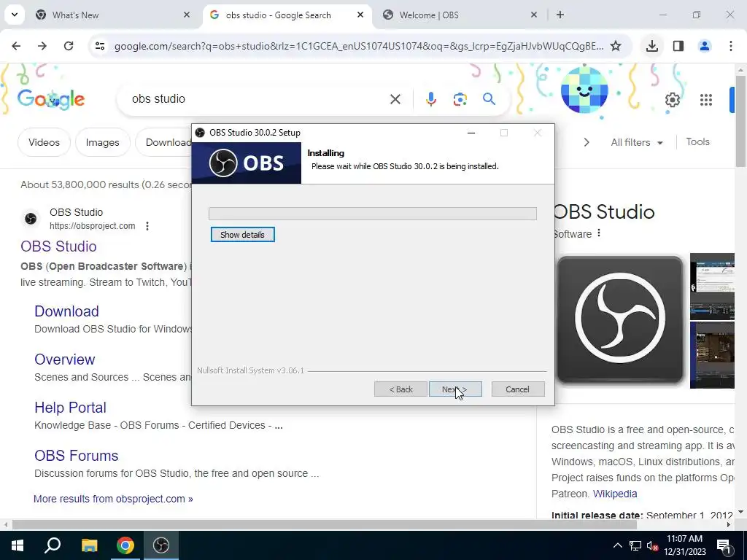Screen dimensions: 747x560
Task: Open the Overview sitelink
Action: pyautogui.click(x=65, y=359)
